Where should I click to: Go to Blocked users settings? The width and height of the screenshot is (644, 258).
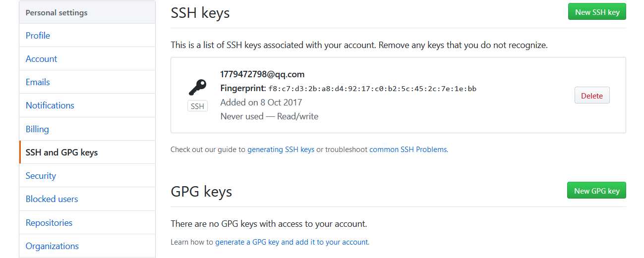pos(52,199)
